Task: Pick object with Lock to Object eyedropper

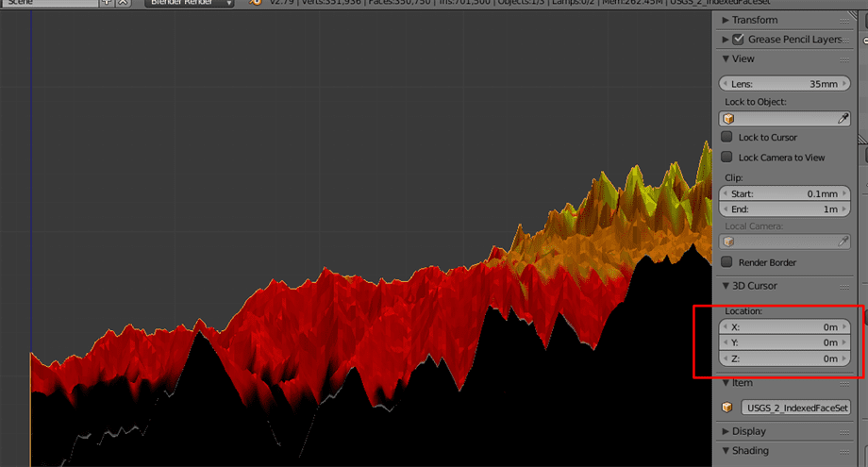Action: [843, 119]
